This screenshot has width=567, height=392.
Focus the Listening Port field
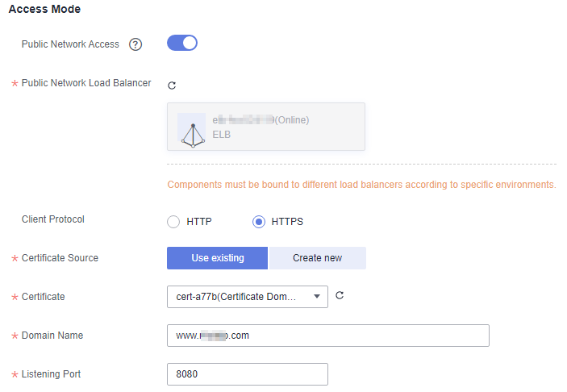point(248,374)
